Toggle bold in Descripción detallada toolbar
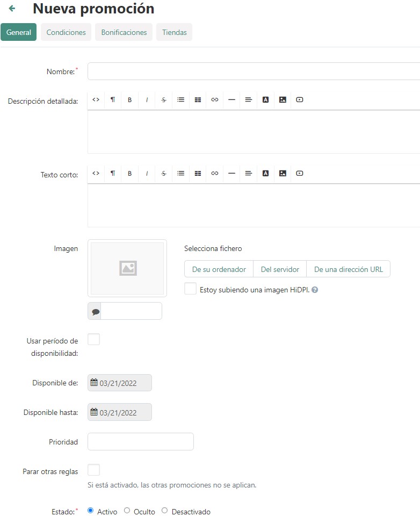 129,100
